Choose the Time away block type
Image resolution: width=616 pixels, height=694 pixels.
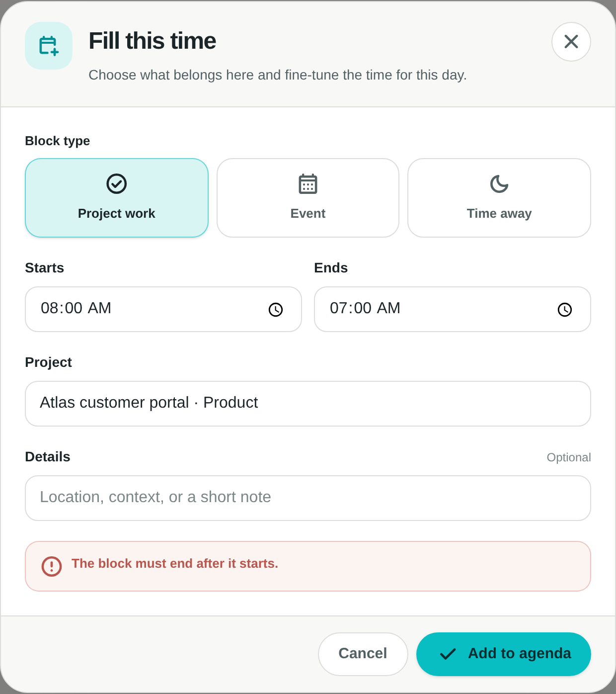coord(499,198)
